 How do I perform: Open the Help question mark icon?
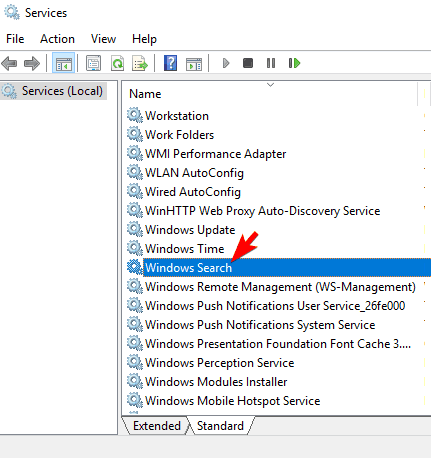[x=170, y=63]
